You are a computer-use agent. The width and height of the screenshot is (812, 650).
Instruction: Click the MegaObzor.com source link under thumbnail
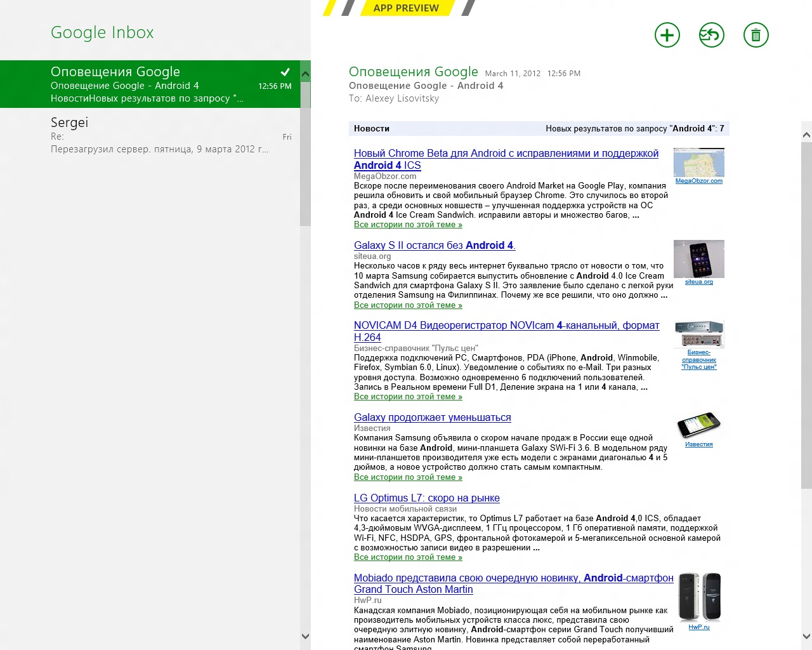click(698, 181)
